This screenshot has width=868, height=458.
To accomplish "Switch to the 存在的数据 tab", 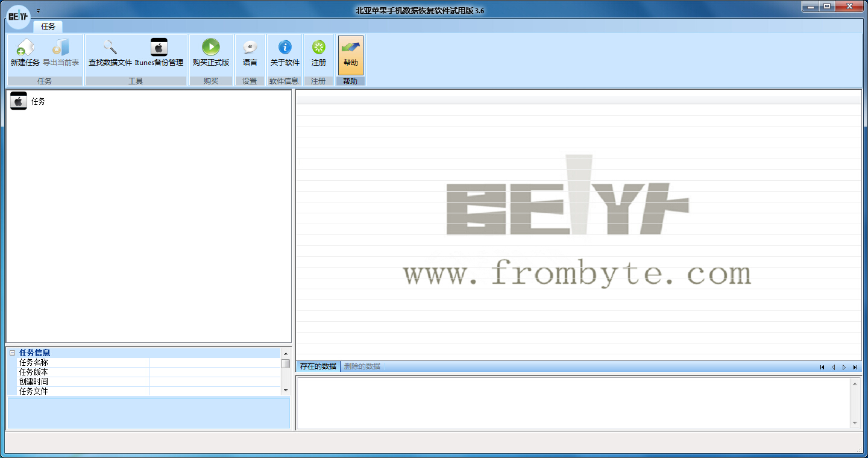I will 318,366.
